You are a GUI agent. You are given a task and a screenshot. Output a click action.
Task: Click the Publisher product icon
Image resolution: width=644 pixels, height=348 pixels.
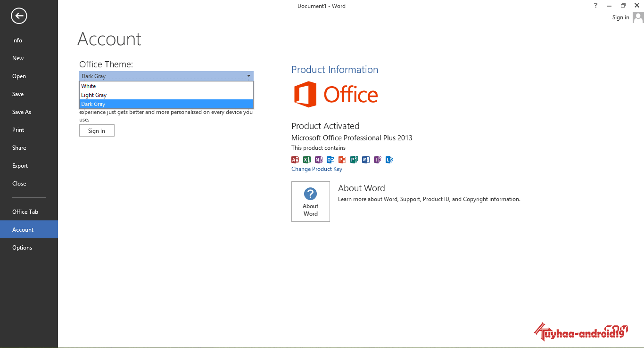[354, 160]
